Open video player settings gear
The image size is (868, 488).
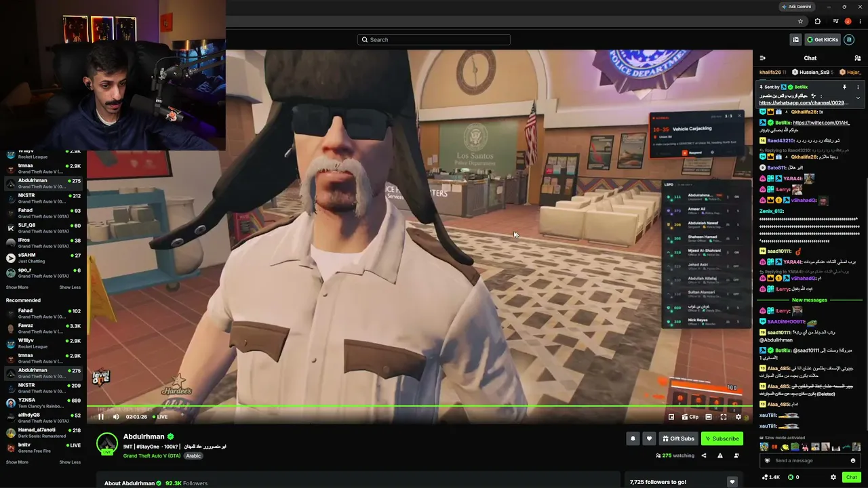738,417
